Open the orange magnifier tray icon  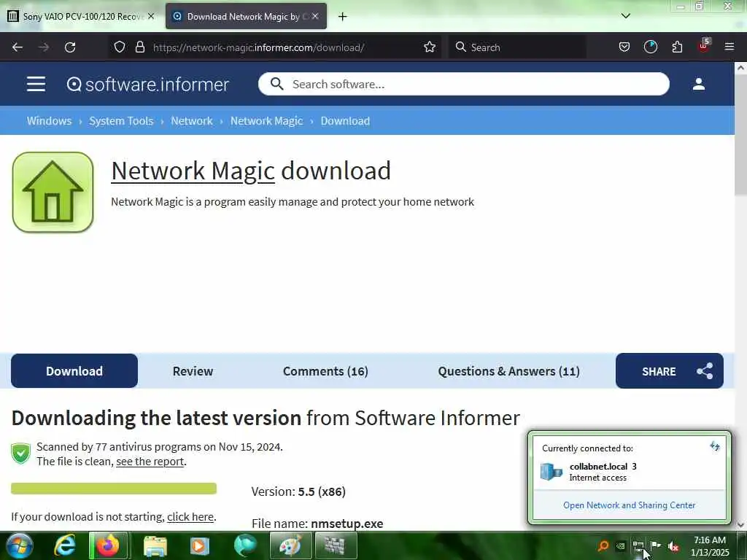[x=603, y=545]
